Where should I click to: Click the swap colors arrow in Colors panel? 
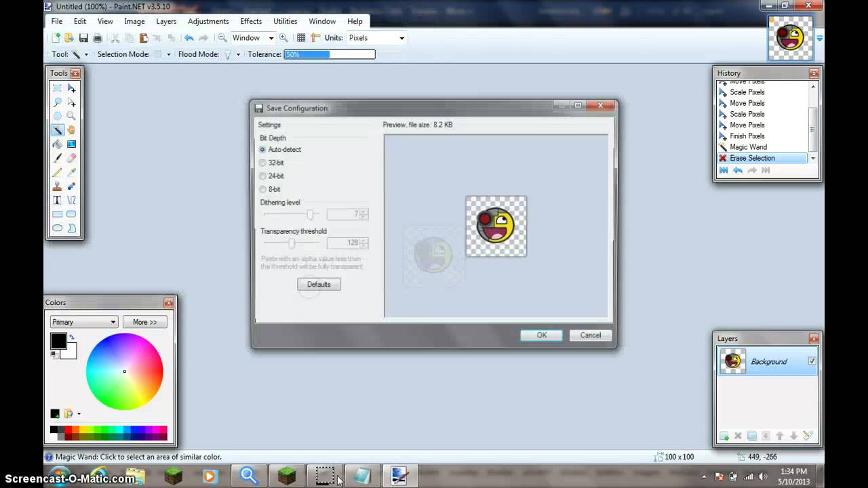click(71, 338)
